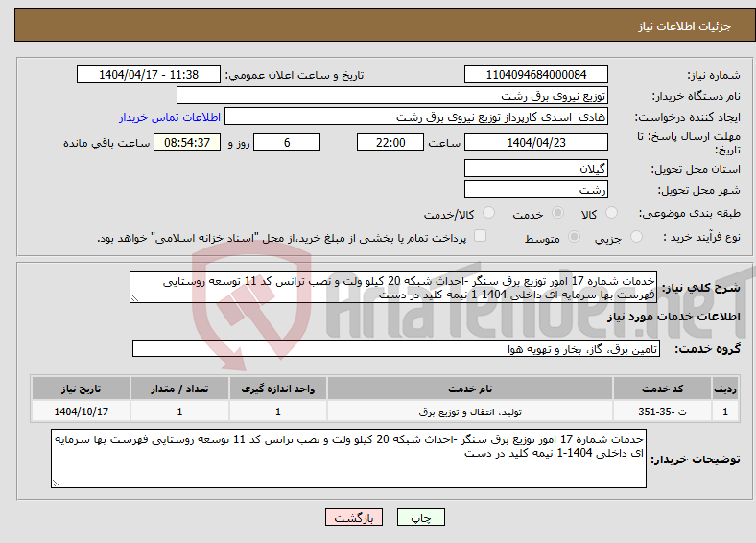Click the بازگشت (back) button
The image size is (756, 543).
pos(353,517)
